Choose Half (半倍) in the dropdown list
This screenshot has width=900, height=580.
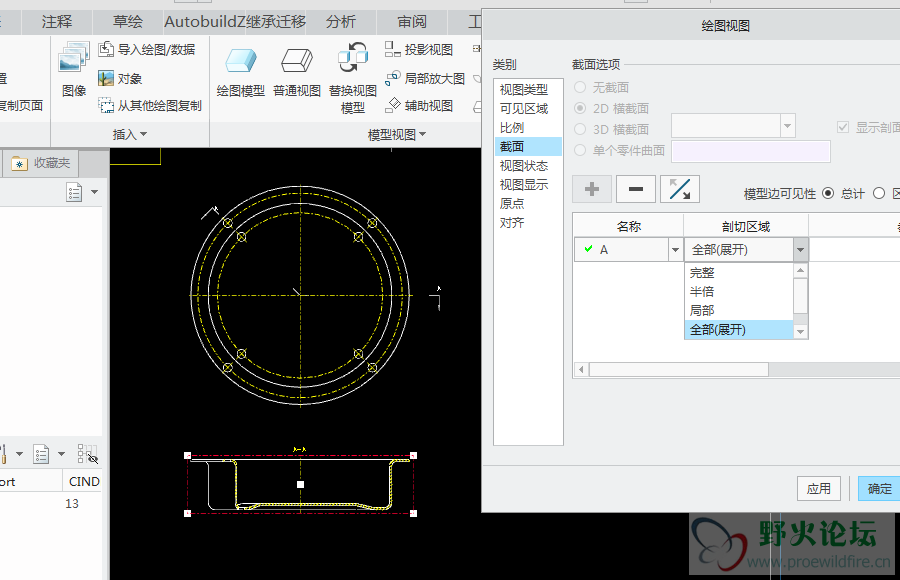click(x=739, y=292)
